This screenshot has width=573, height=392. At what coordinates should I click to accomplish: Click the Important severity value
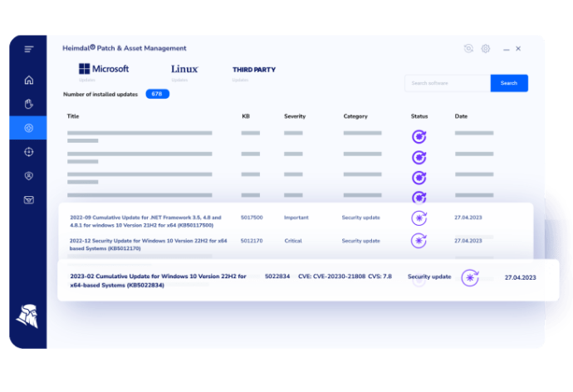296,218
